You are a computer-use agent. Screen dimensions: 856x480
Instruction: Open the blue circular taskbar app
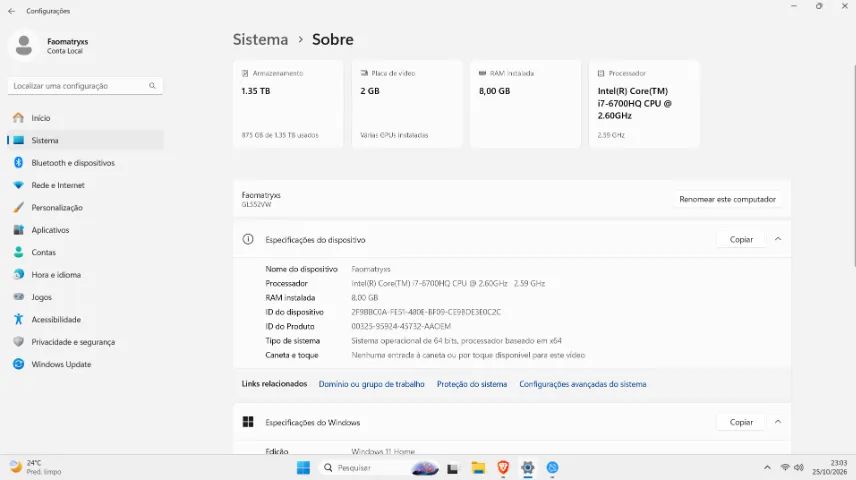(552, 467)
